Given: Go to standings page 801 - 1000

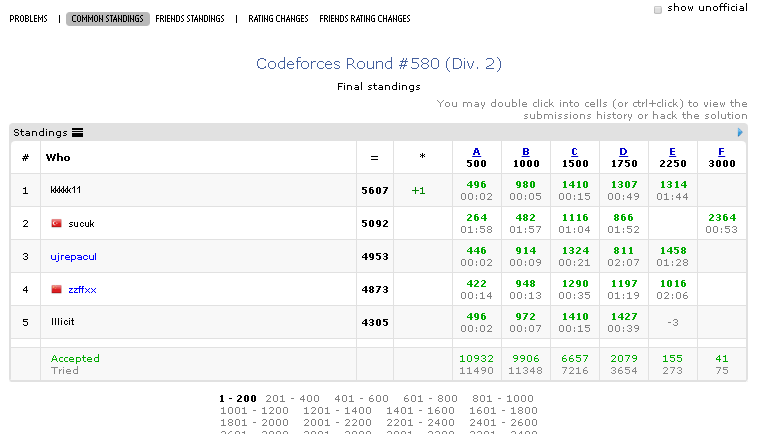Looking at the screenshot, I should [x=502, y=399].
